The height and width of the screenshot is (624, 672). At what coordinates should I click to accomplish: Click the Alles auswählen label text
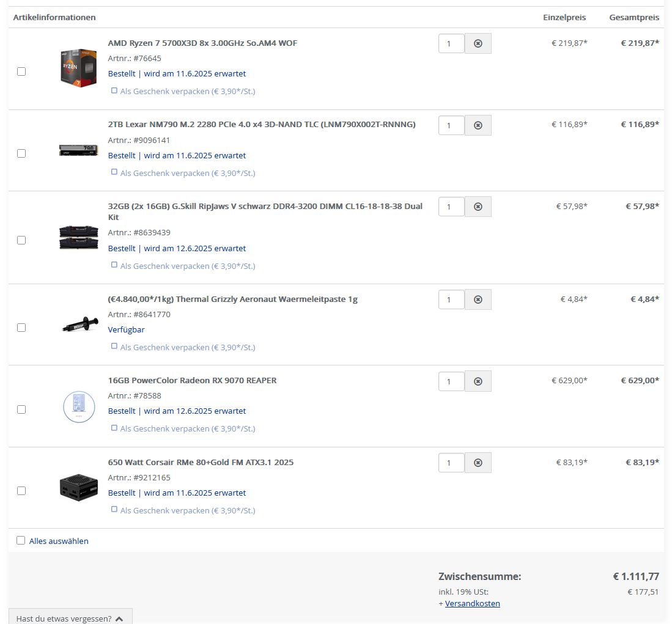[x=59, y=541]
